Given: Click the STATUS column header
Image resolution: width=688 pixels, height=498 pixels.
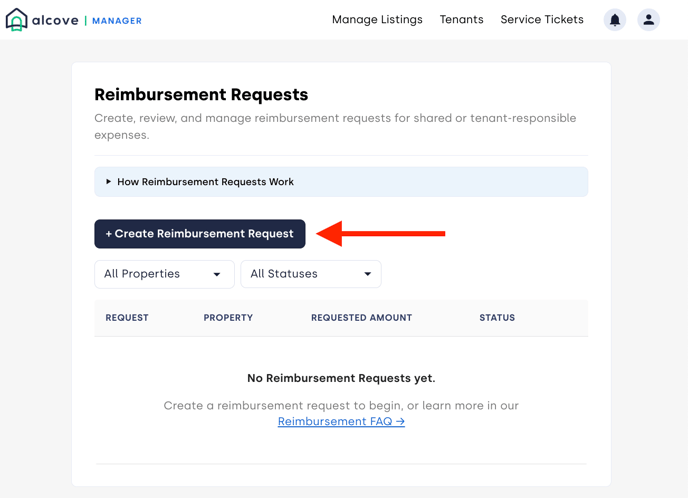Looking at the screenshot, I should coord(497,318).
